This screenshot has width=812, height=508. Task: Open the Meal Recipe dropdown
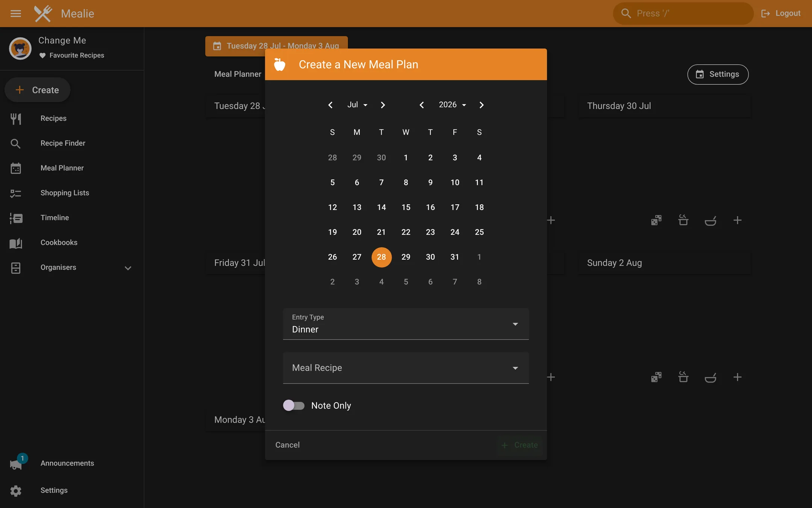406,368
